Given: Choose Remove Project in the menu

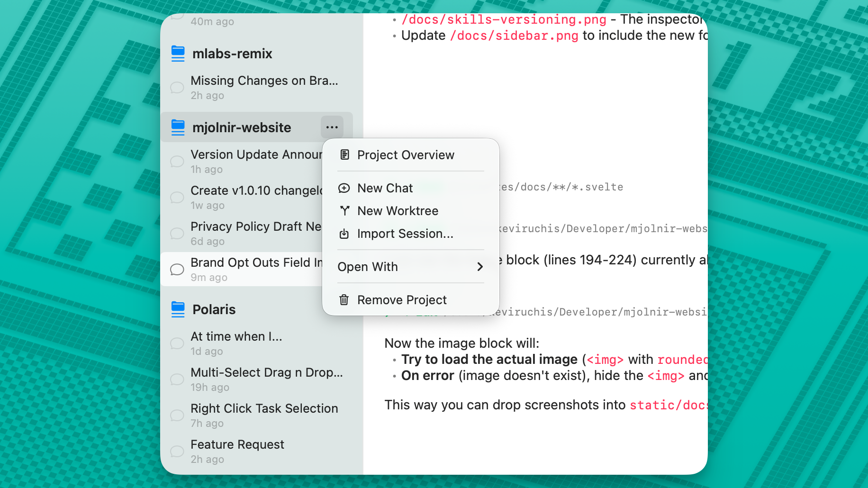Looking at the screenshot, I should pos(402,300).
